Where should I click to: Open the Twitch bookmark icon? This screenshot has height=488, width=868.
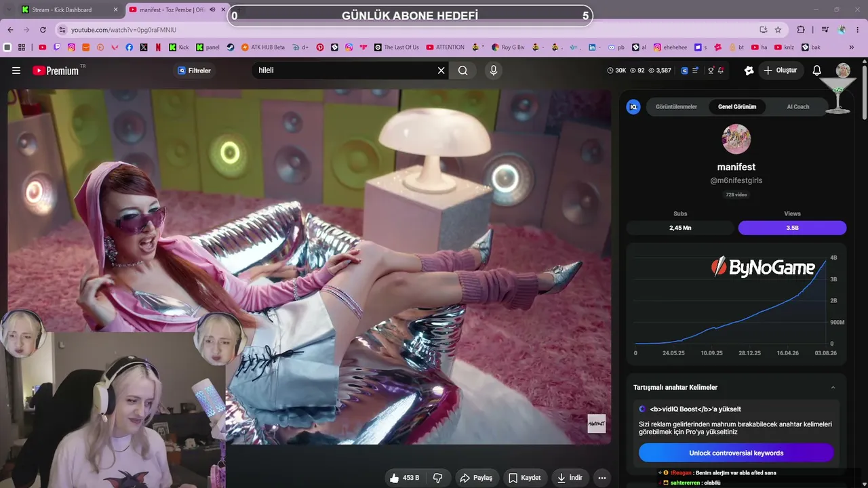pyautogui.click(x=57, y=47)
